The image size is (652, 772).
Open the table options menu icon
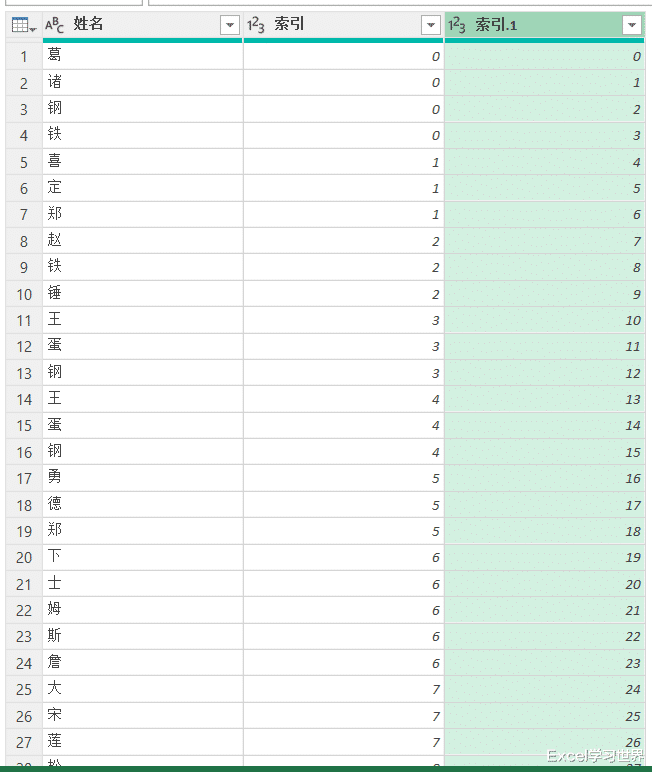pos(23,25)
